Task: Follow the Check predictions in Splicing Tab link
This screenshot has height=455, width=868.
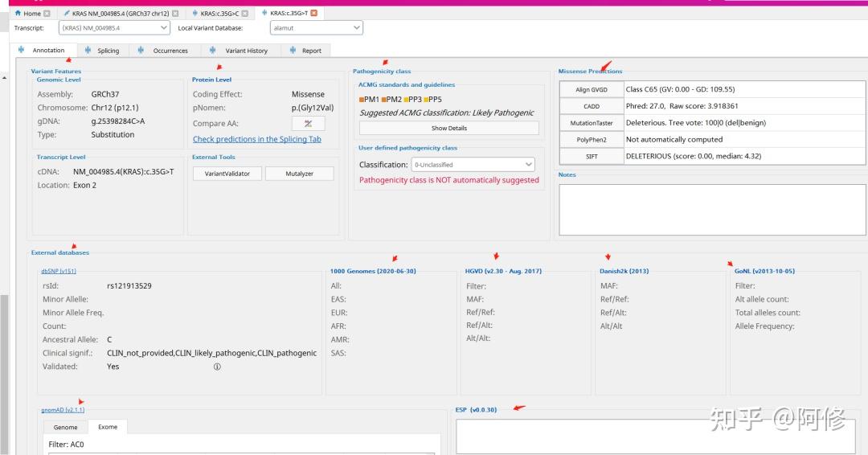Action: click(257, 140)
